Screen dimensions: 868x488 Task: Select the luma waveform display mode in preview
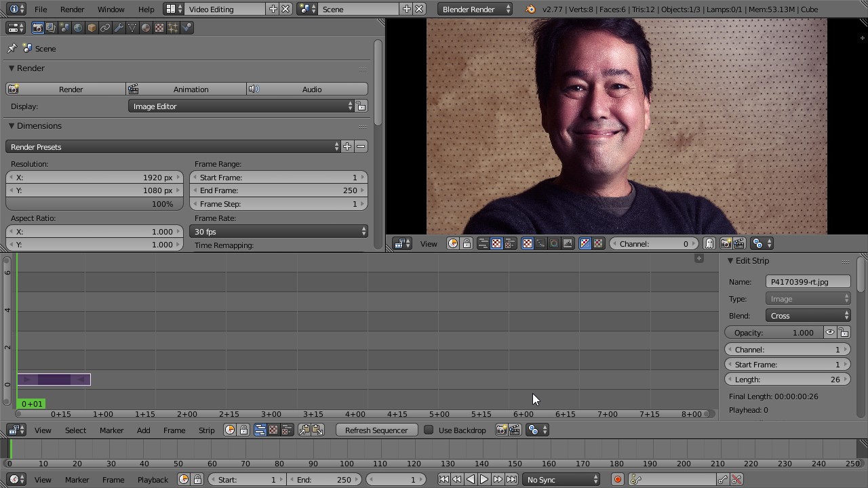click(540, 243)
